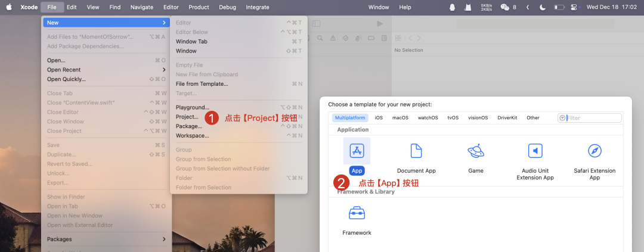Screen dimensions: 644x252
Task: Open the Debug menu
Action: pyautogui.click(x=228, y=7)
